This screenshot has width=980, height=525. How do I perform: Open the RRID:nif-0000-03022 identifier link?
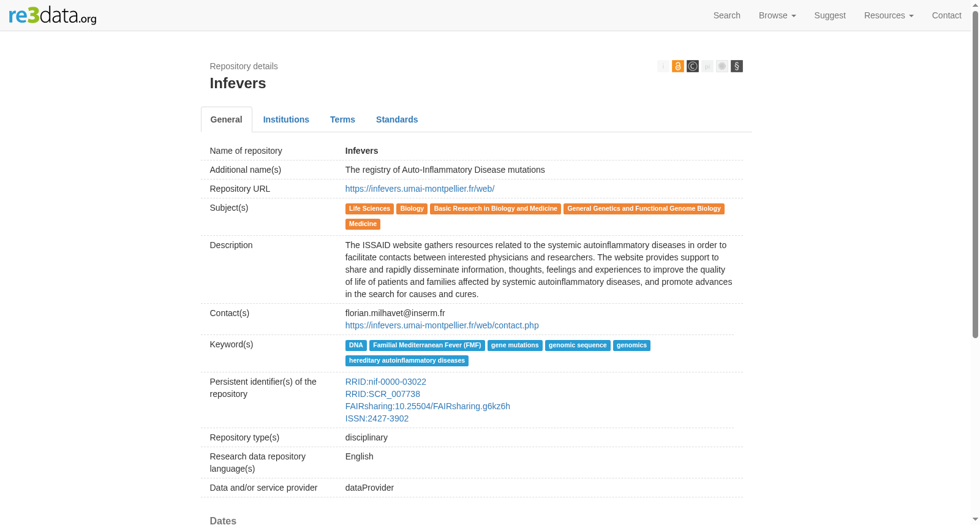click(386, 382)
